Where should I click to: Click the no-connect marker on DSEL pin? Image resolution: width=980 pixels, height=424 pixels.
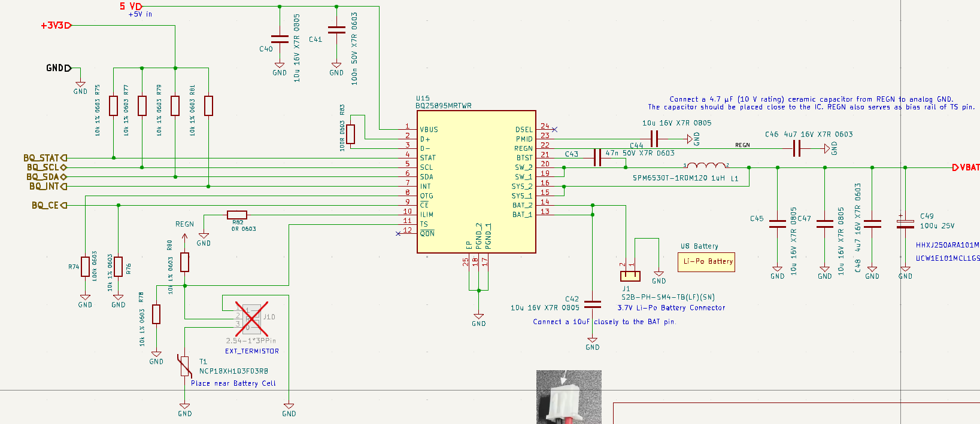point(554,129)
